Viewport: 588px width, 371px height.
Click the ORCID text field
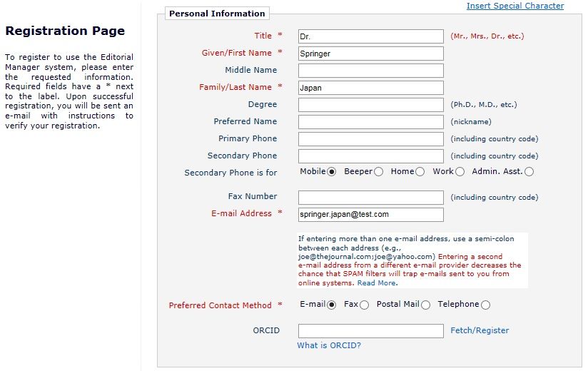pos(371,331)
